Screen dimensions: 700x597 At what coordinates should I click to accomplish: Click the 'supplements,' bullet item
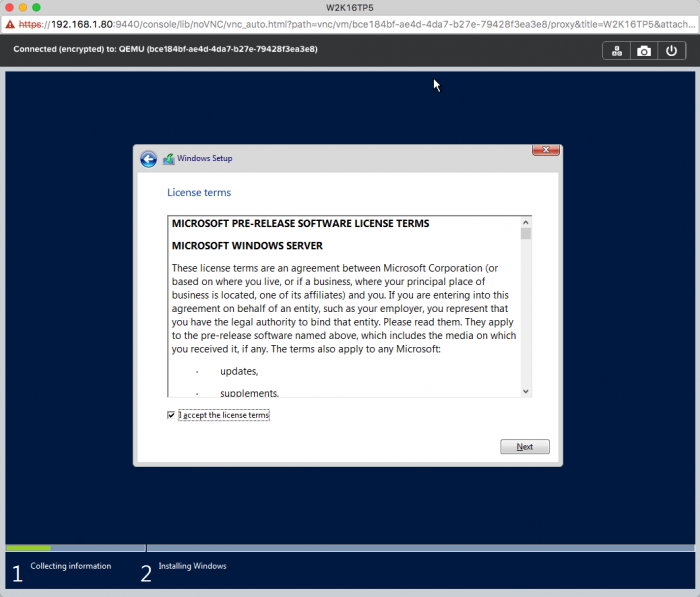249,393
